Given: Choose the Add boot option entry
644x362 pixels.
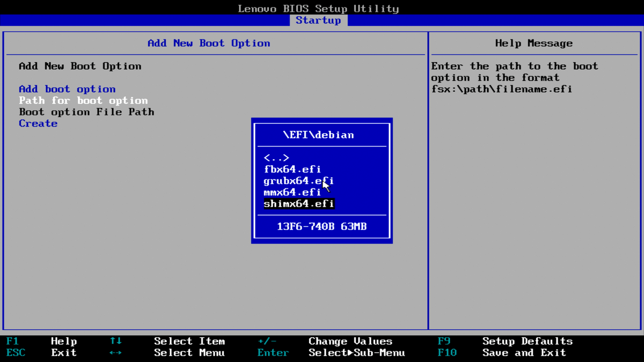Looking at the screenshot, I should click(67, 89).
